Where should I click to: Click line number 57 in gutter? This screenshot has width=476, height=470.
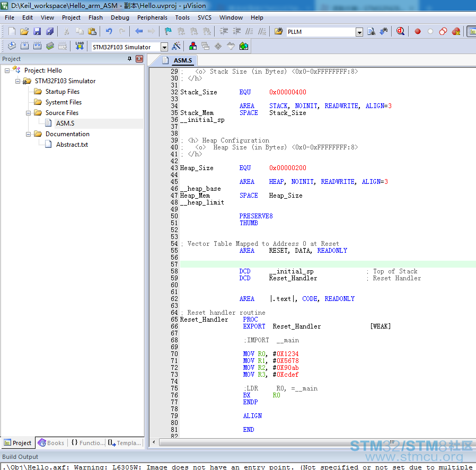[174, 264]
